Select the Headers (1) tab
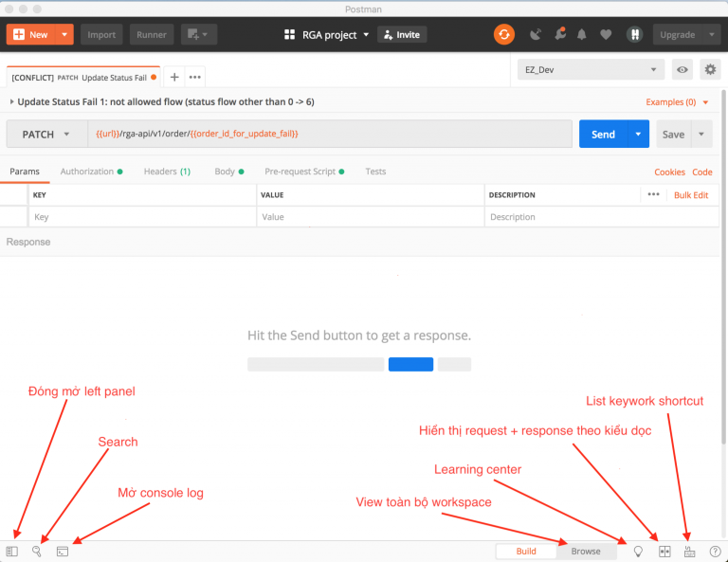The height and width of the screenshot is (562, 728). click(x=167, y=172)
